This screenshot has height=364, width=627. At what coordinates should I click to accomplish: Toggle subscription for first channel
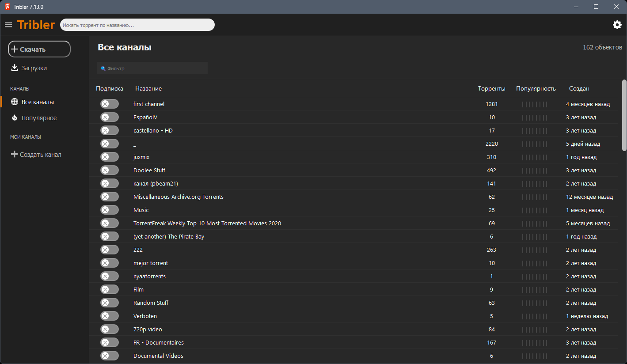(109, 104)
